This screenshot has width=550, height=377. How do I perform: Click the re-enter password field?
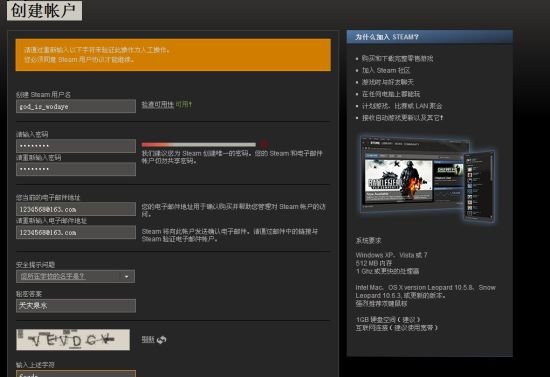click(76, 169)
